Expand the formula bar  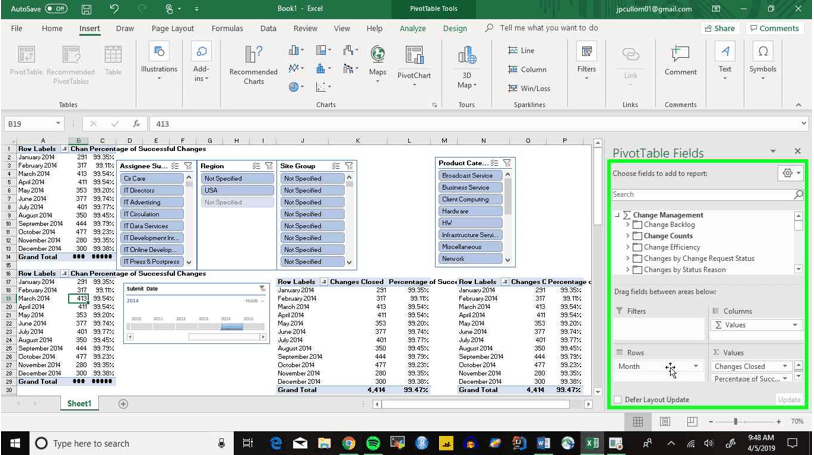tap(804, 124)
